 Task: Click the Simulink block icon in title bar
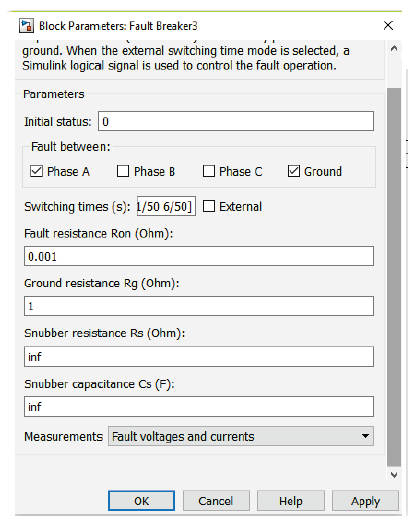[x=26, y=26]
